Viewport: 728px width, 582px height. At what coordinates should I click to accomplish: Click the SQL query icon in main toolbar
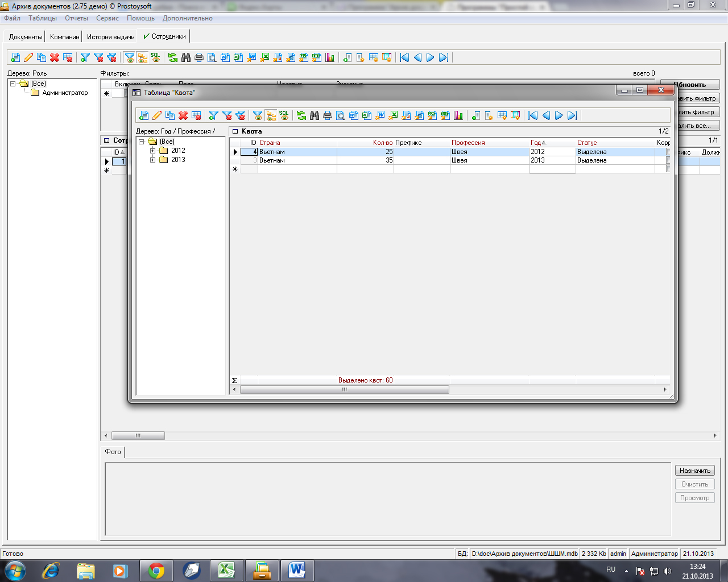coord(155,57)
